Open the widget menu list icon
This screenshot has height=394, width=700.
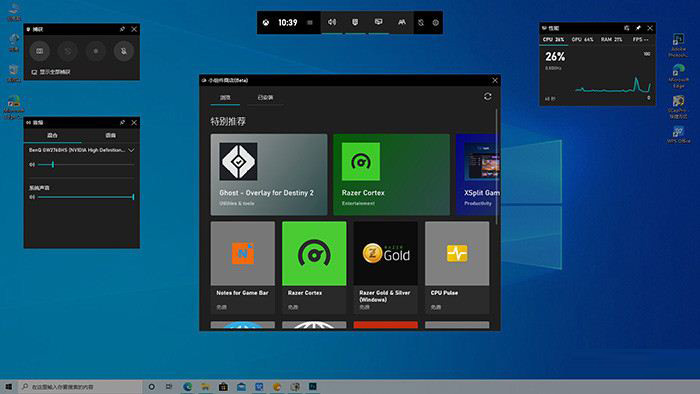point(310,23)
